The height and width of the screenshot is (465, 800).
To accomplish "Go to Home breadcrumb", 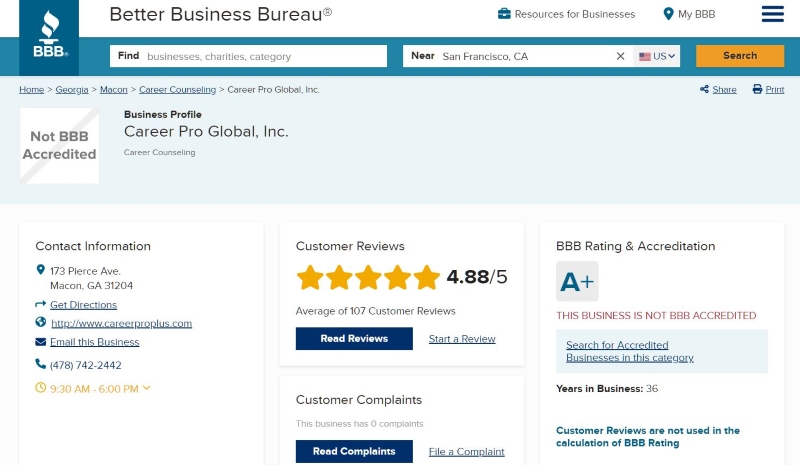I will tap(32, 89).
